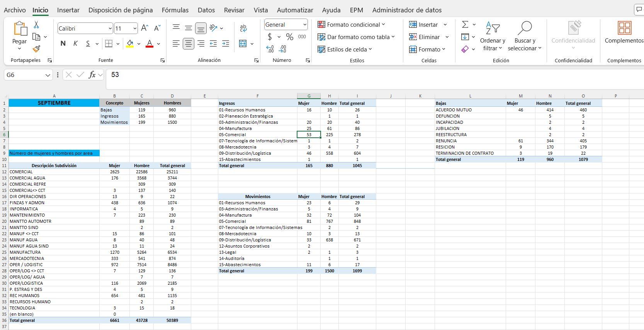Click the Increase Font Size icon
The image size is (644, 330).
coord(144,28)
